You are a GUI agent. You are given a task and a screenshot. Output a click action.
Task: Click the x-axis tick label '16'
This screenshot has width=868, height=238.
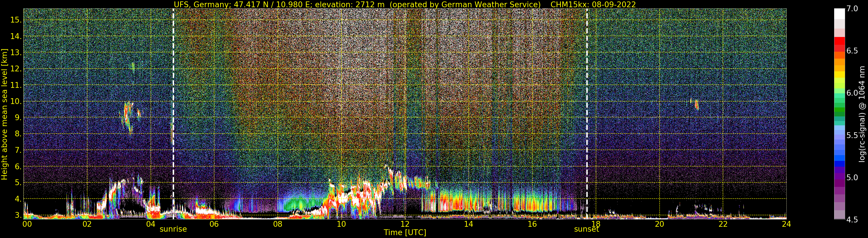tap(532, 224)
